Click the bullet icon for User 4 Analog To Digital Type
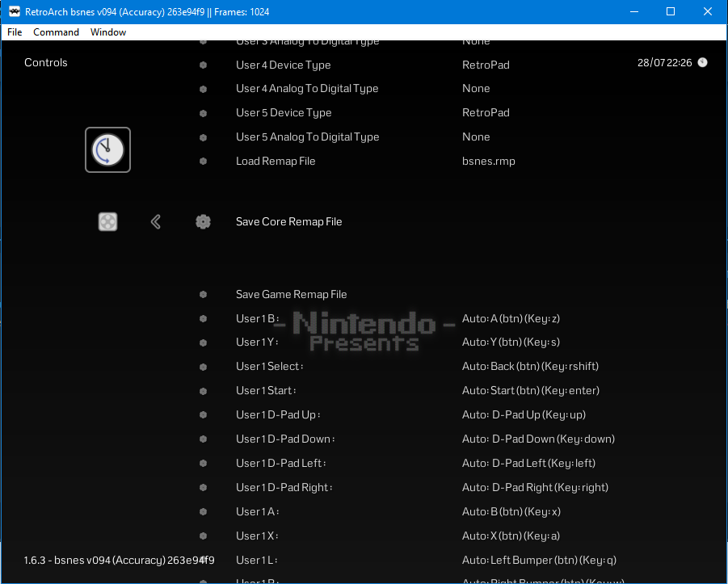This screenshot has height=584, width=728. pos(203,89)
